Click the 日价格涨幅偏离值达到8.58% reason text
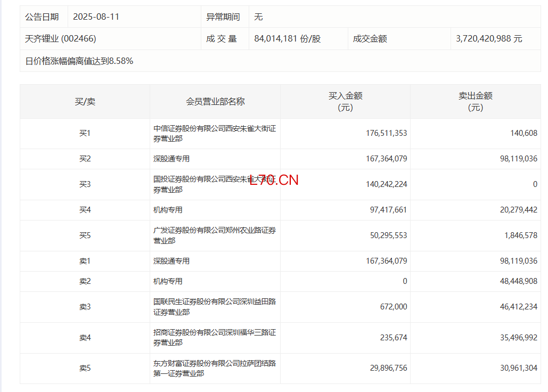 [x=79, y=61]
